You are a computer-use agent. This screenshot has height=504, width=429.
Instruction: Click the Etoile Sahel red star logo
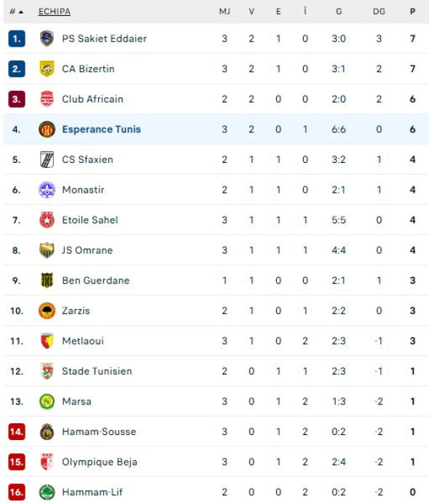(x=47, y=220)
